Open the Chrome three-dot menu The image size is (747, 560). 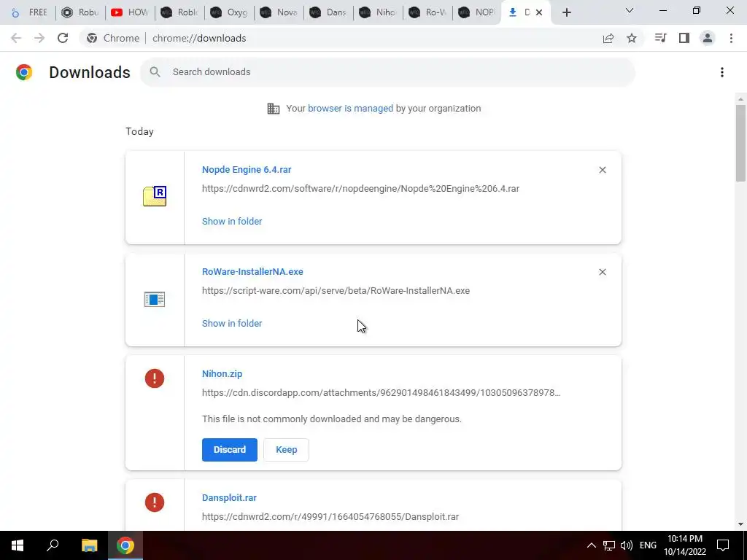(x=731, y=38)
